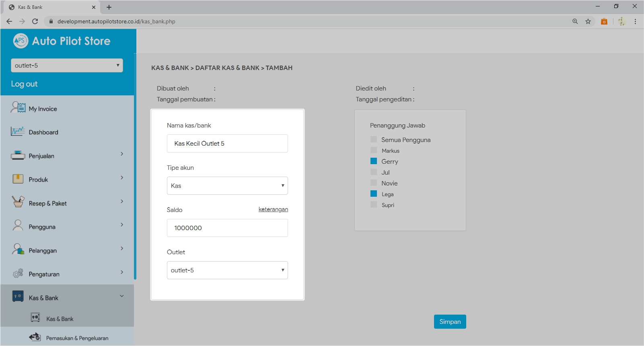Click the Kas & Bank safe icon
The height and width of the screenshot is (346, 644).
point(18,297)
